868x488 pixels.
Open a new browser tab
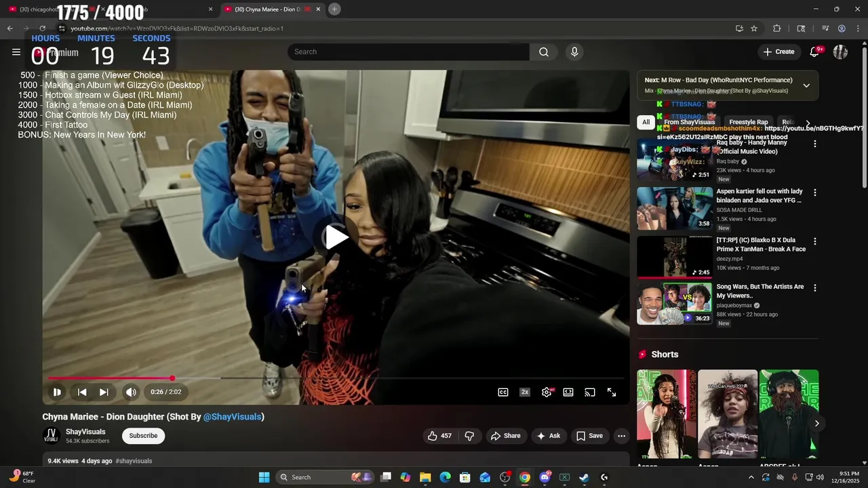tap(334, 9)
